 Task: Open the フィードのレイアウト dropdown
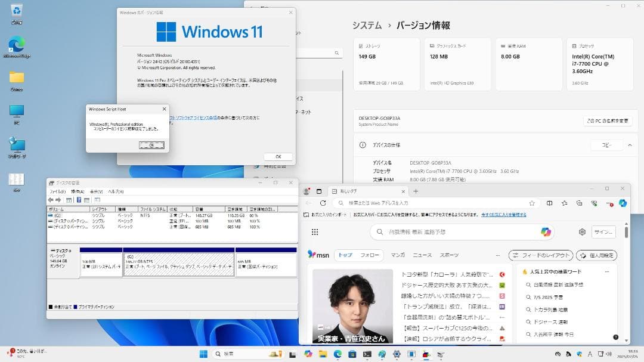pos(540,254)
